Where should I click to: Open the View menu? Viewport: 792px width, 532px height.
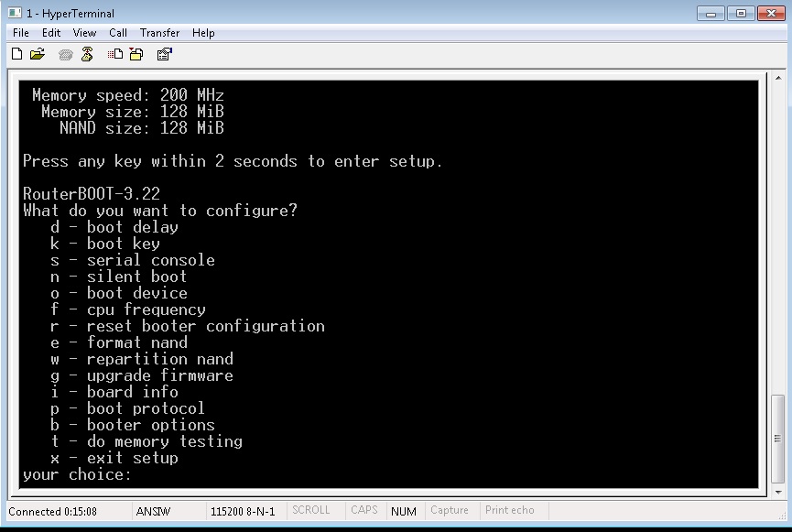(84, 32)
